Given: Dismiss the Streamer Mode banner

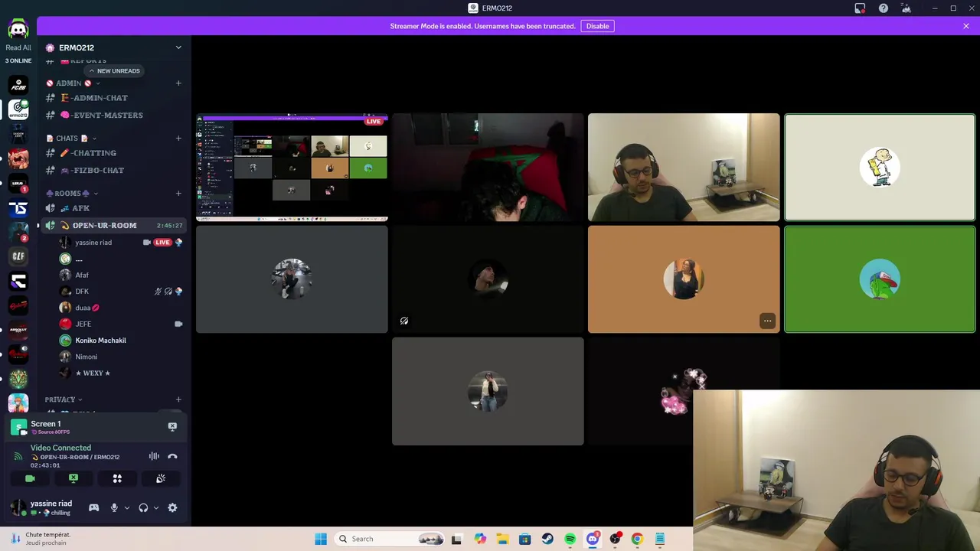Looking at the screenshot, I should (966, 26).
